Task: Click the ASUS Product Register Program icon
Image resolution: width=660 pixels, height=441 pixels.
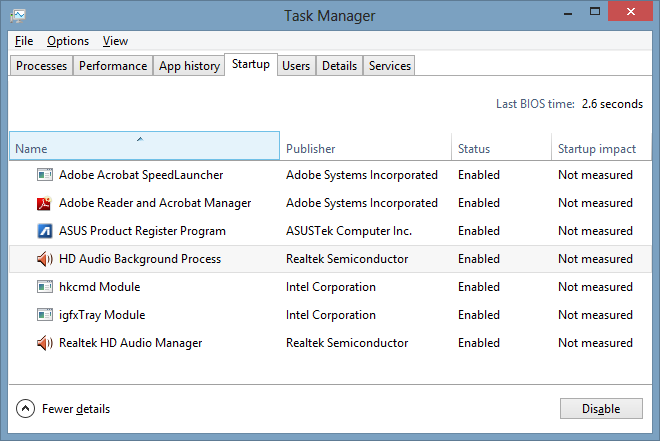Action: (44, 231)
